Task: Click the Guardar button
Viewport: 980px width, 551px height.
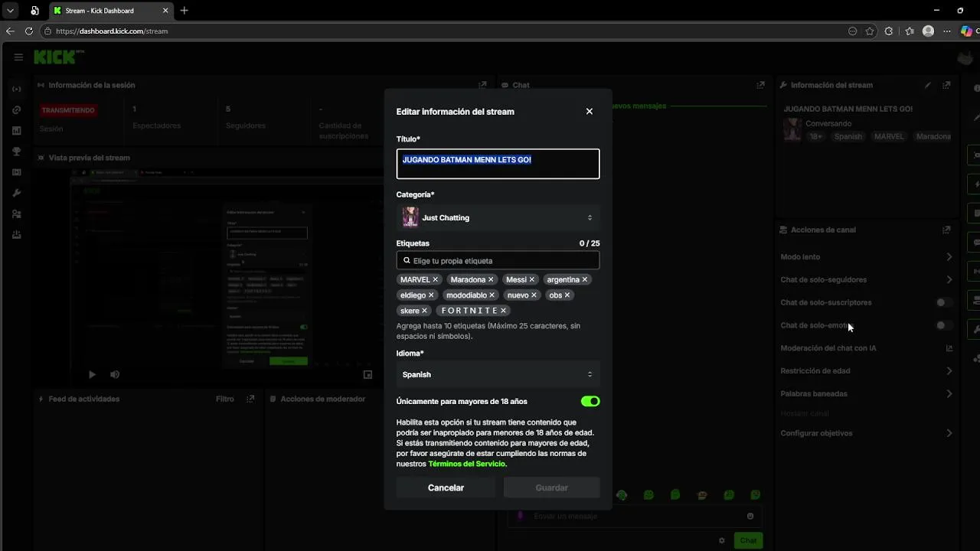Action: tap(551, 487)
